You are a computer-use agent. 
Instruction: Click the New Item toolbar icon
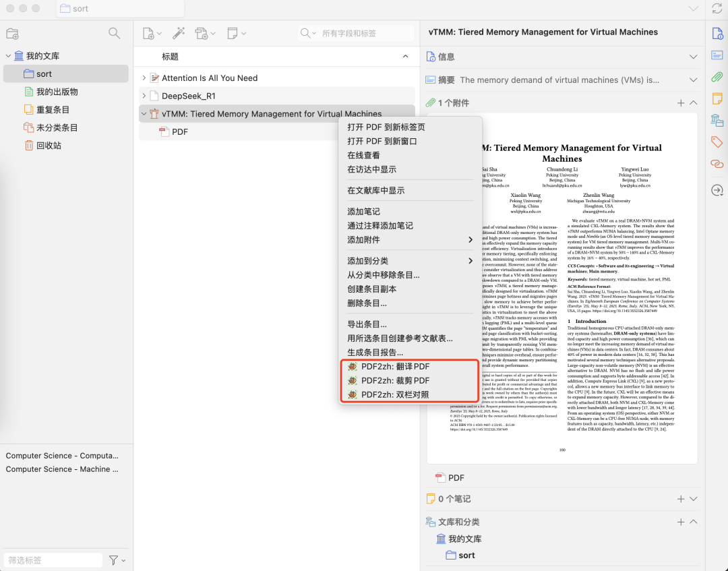coord(150,32)
